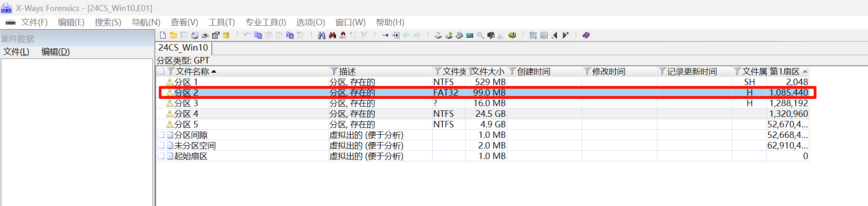868x206 pixels.
Task: Check the 起始扇区 row checkbox
Action: (161, 156)
